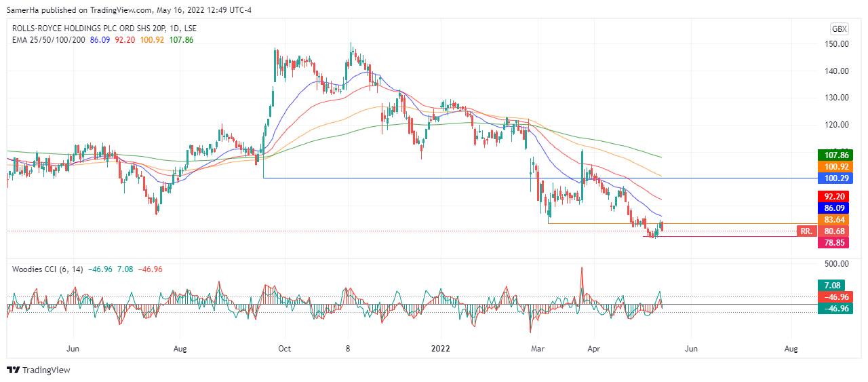
Task: Click the 500.00 CCI scale label
Action: 833,263
